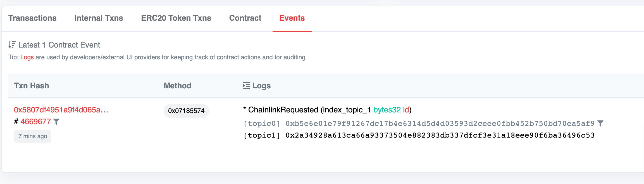Screen dimensions: 644x184
Task: Filter events by block 4669677 funnel icon
Action: pyautogui.click(x=56, y=122)
